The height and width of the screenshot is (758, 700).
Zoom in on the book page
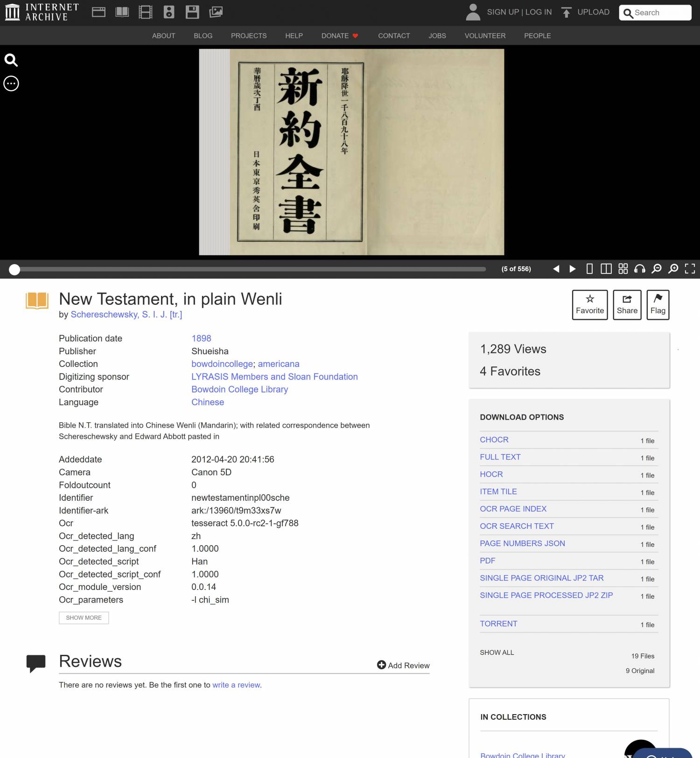[x=673, y=269]
